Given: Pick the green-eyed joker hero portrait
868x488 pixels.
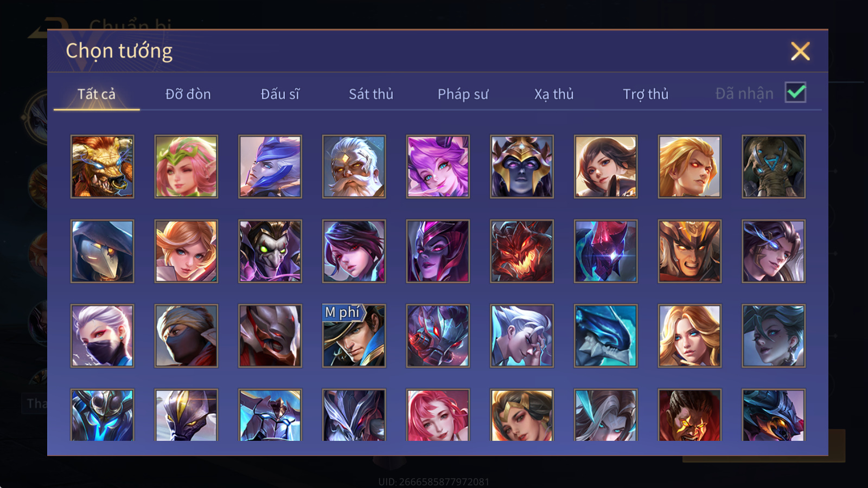Looking at the screenshot, I should click(x=270, y=251).
